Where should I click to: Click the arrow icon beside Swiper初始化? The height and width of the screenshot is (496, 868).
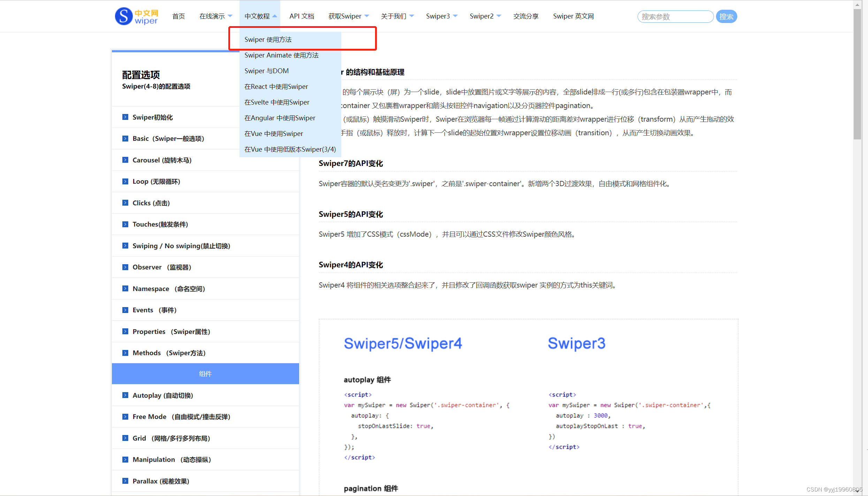125,117
